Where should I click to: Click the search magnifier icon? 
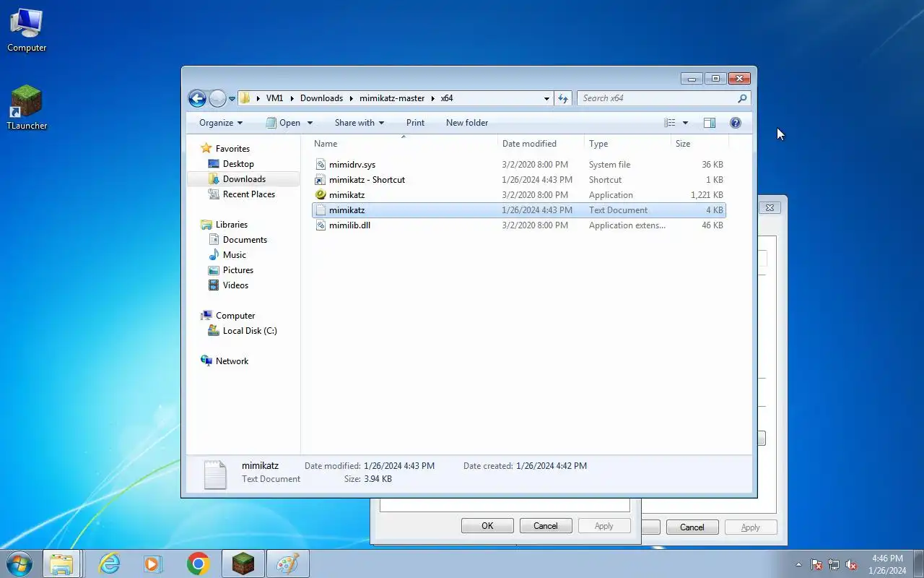(742, 98)
